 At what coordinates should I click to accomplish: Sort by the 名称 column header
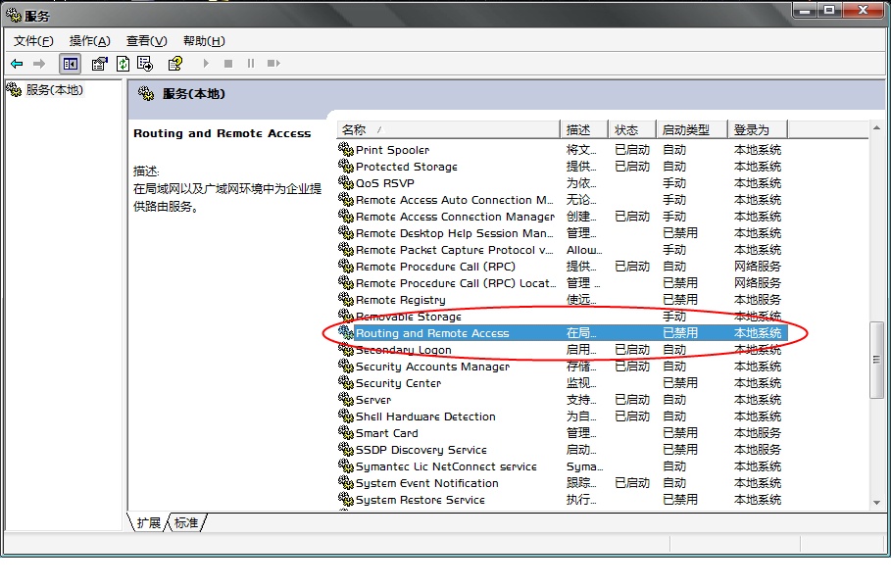[x=448, y=129]
